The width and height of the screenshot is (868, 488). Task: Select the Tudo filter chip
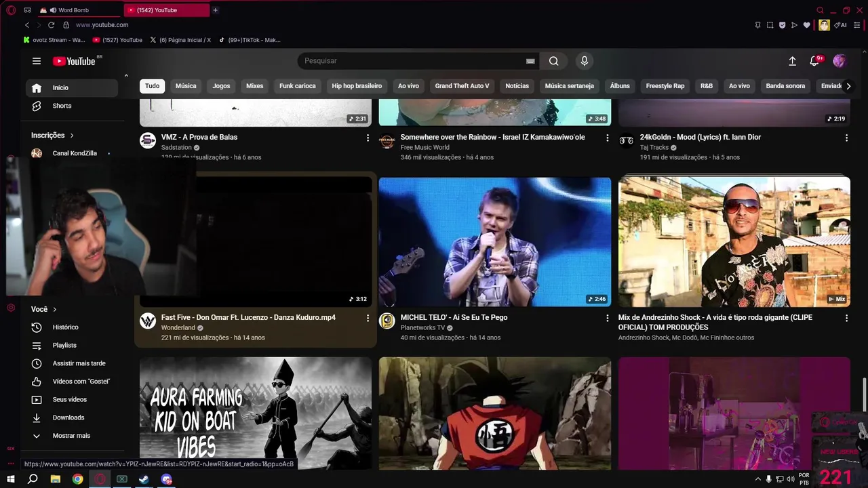[153, 86]
